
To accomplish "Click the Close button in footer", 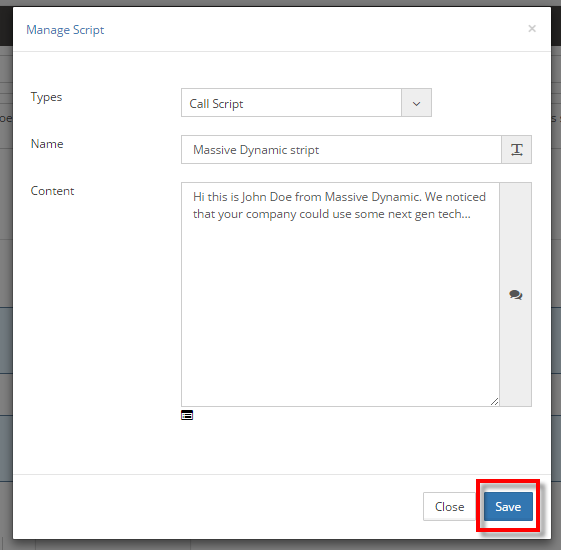I will [x=449, y=506].
